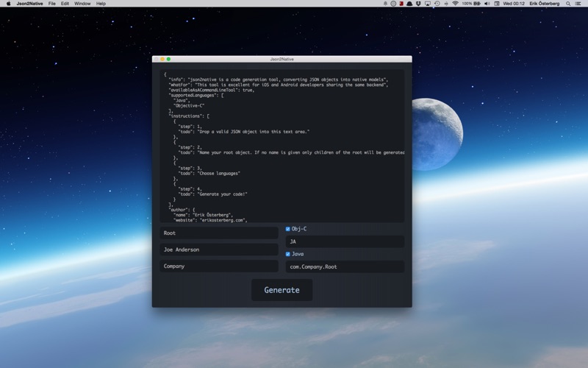Open the Erik Österberg user menu
This screenshot has height=368, width=588.
point(544,4)
